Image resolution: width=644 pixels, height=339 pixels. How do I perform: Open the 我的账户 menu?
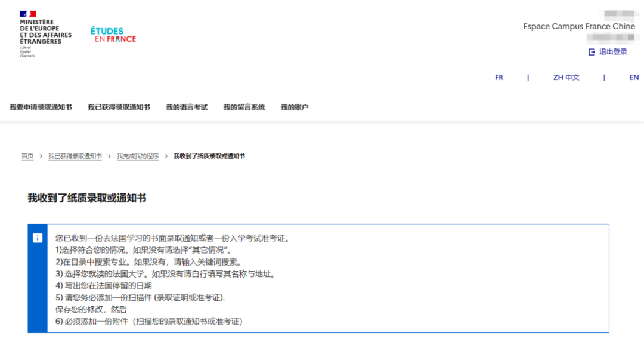tap(295, 107)
